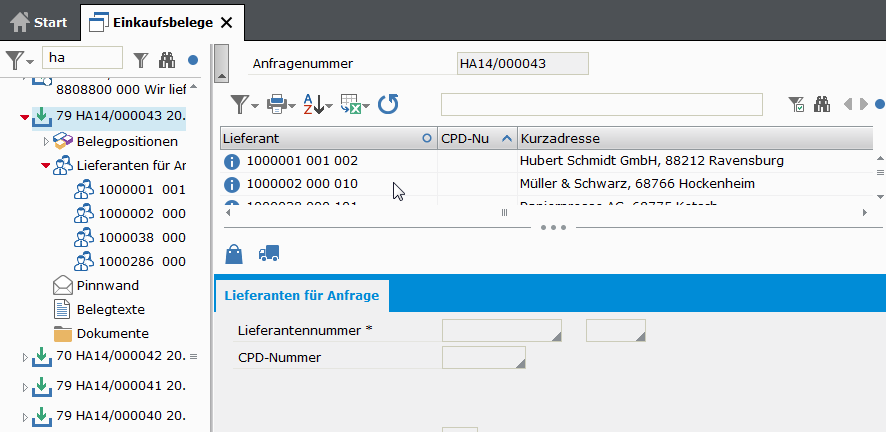Click the binoculars search icon in left panel
The width and height of the screenshot is (886, 432).
[x=167, y=59]
